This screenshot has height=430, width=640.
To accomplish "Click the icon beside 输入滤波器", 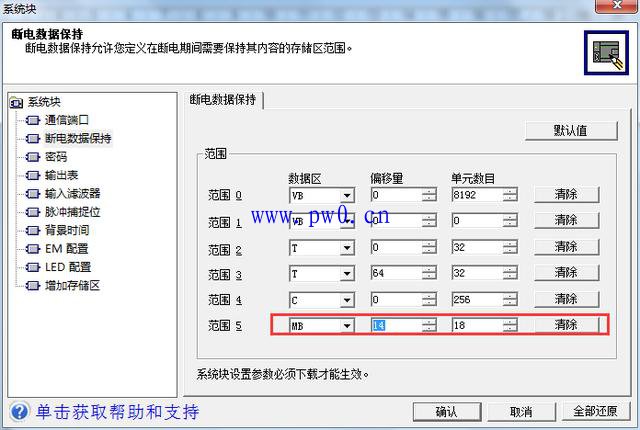I will click(33, 194).
